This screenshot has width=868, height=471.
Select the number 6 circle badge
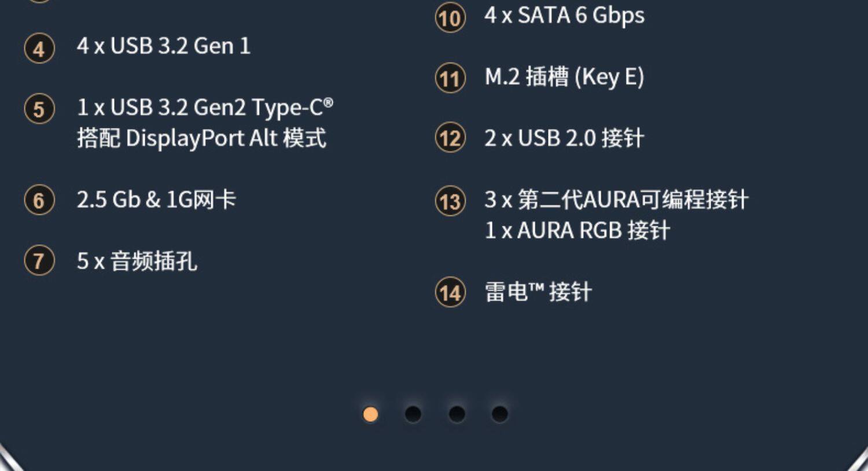(39, 200)
